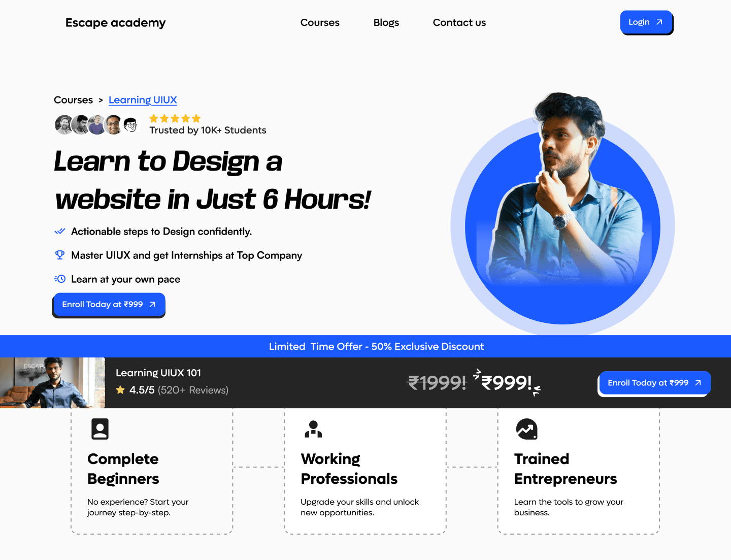This screenshot has width=731, height=560.
Task: Click the Complete Beginners person badge icon
Action: [100, 429]
